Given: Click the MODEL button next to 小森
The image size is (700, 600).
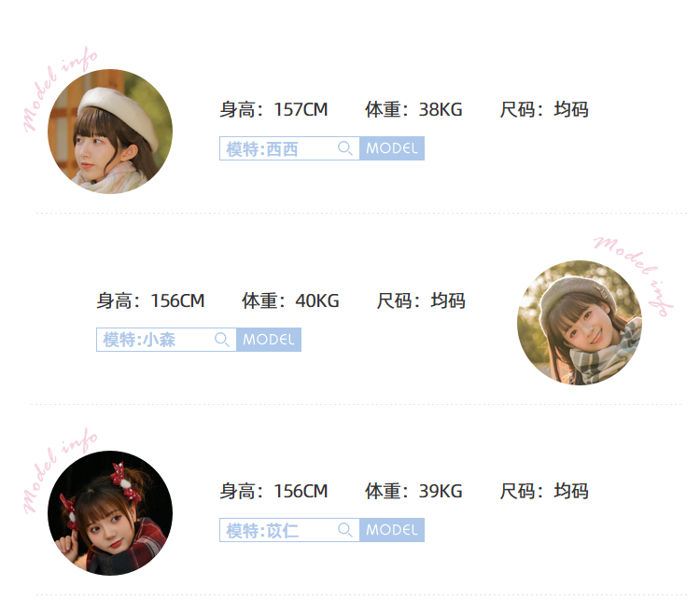Looking at the screenshot, I should click(x=269, y=340).
